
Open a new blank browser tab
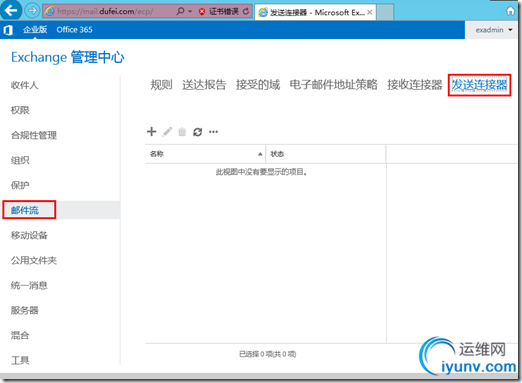[x=385, y=12]
